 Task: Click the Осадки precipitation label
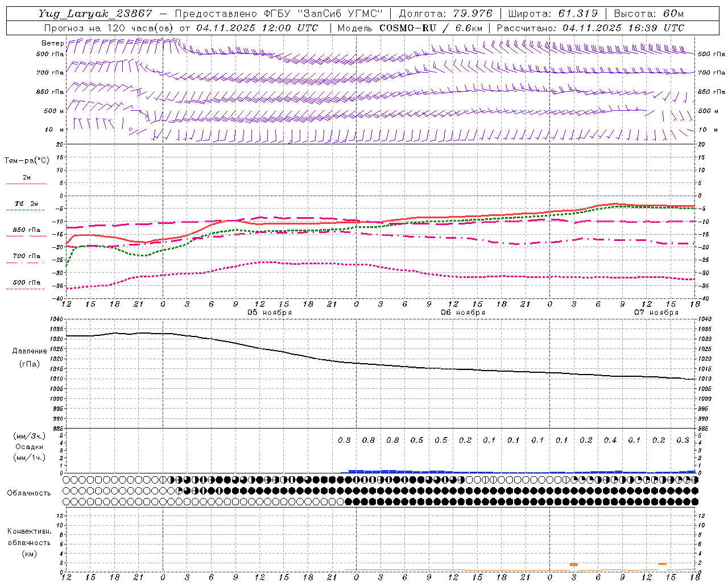[x=30, y=447]
